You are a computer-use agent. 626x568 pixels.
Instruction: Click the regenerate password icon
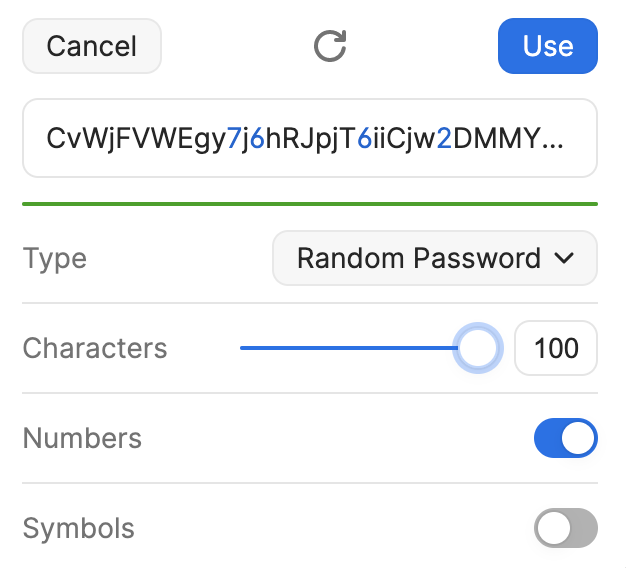(x=330, y=46)
